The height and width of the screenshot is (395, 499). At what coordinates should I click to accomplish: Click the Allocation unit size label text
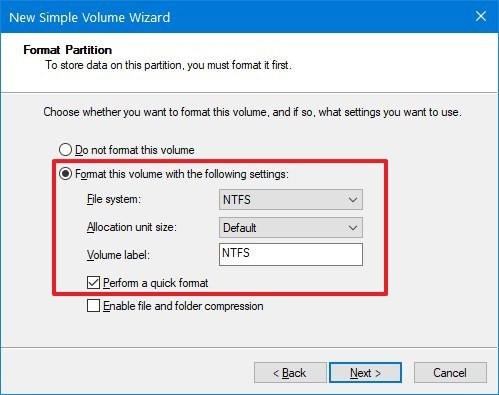132,227
